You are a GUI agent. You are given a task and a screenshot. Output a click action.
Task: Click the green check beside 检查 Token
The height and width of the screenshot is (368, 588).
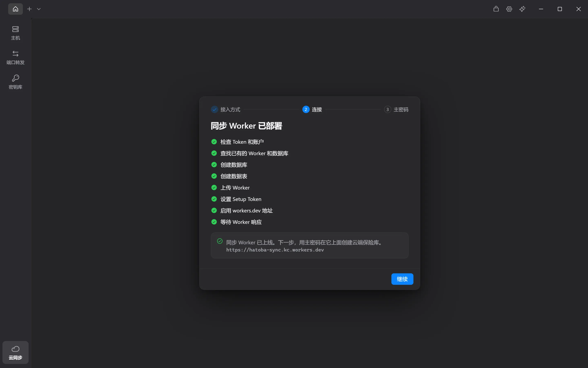(214, 142)
